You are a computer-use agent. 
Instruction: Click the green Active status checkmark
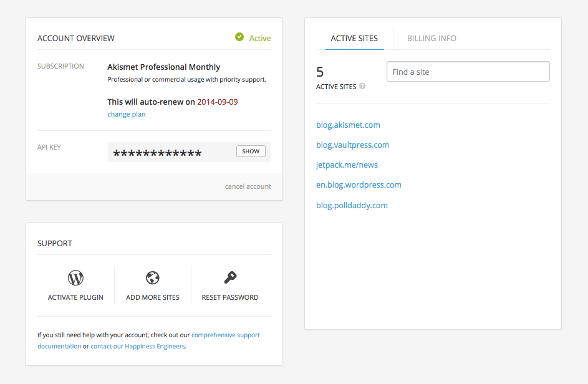pyautogui.click(x=239, y=37)
